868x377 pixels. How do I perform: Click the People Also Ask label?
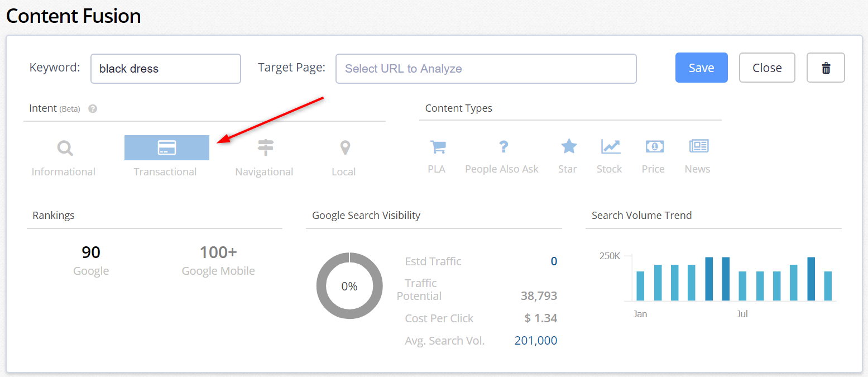(502, 169)
